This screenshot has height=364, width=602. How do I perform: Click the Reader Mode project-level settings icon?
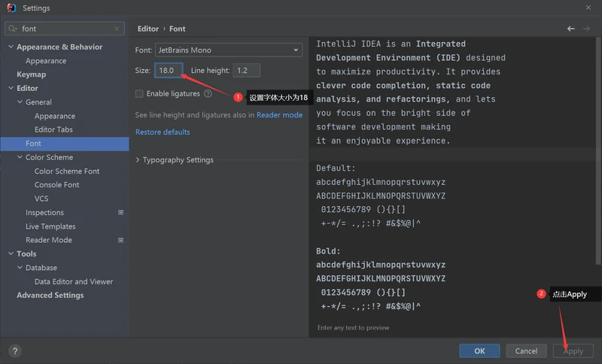[x=120, y=240]
